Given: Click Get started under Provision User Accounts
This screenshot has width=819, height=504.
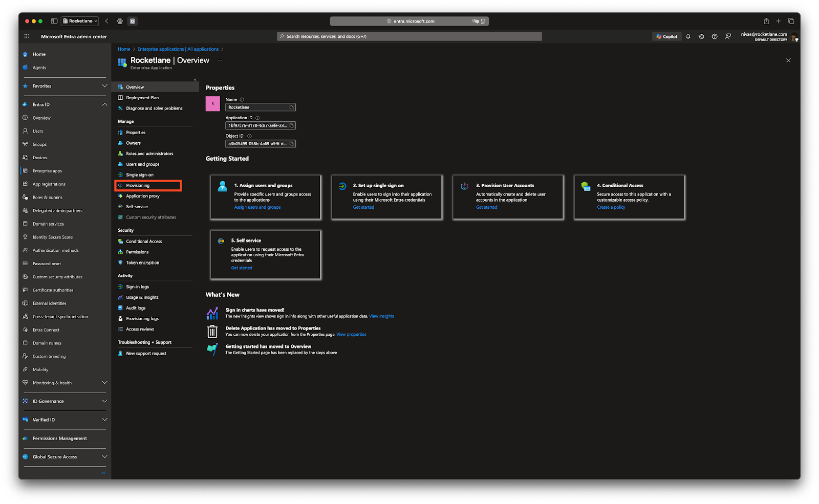Looking at the screenshot, I should [486, 207].
